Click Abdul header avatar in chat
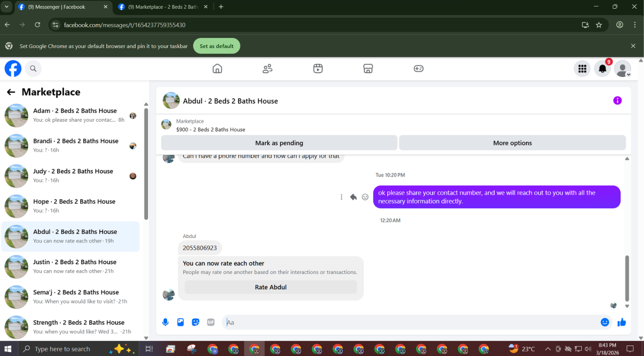Screen dimensions: 644x356 tap(171, 101)
